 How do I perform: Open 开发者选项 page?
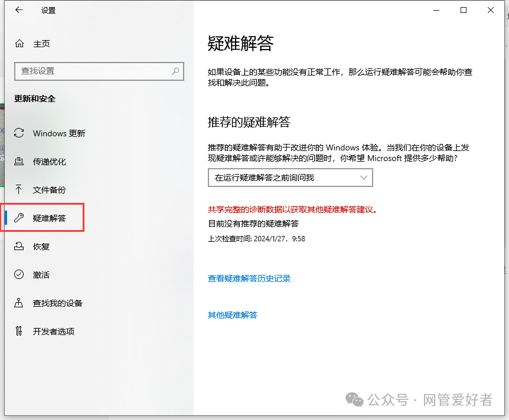point(54,331)
